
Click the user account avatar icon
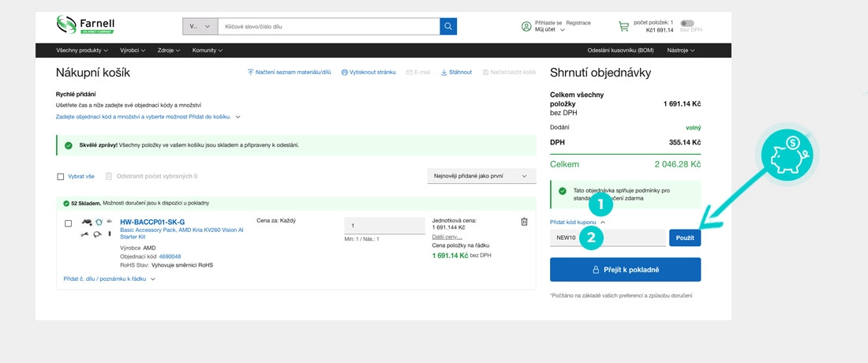point(526,26)
